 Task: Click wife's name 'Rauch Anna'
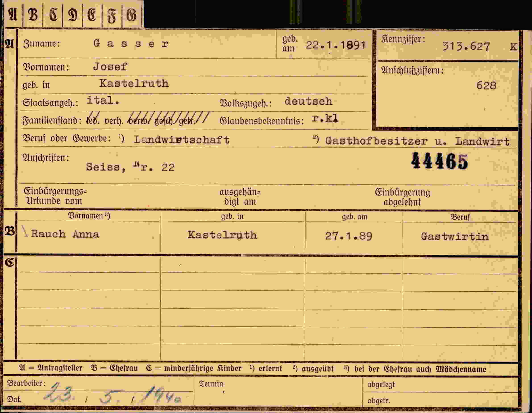click(65, 234)
